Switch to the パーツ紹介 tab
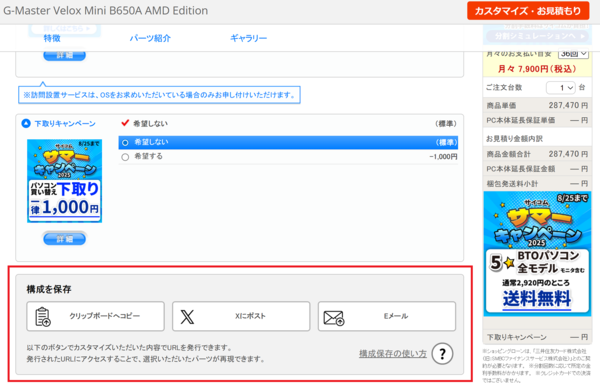This screenshot has width=600, height=386. point(150,38)
